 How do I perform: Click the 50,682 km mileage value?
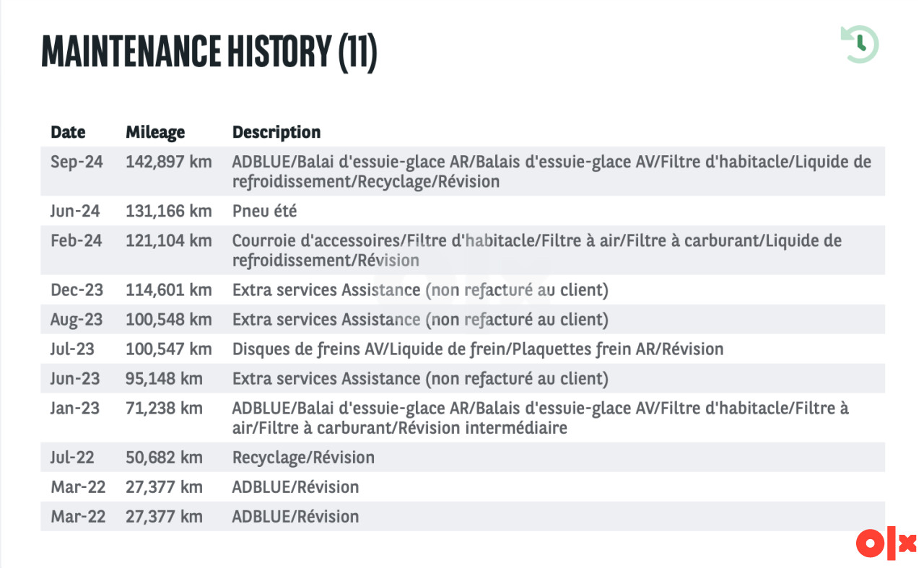click(x=164, y=458)
